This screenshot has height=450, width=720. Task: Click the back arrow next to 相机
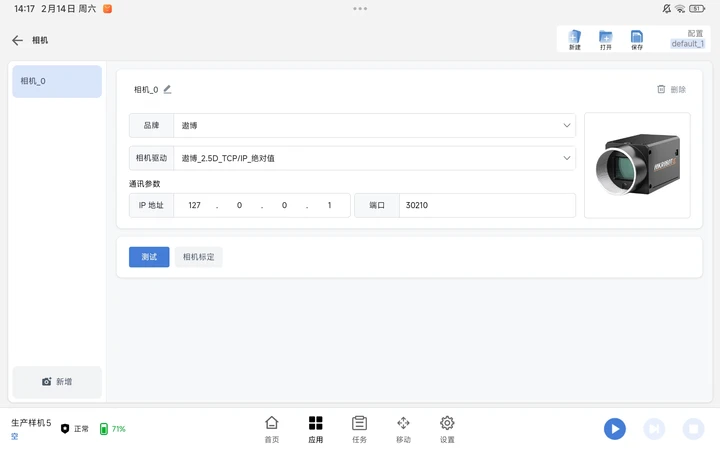pos(17,41)
